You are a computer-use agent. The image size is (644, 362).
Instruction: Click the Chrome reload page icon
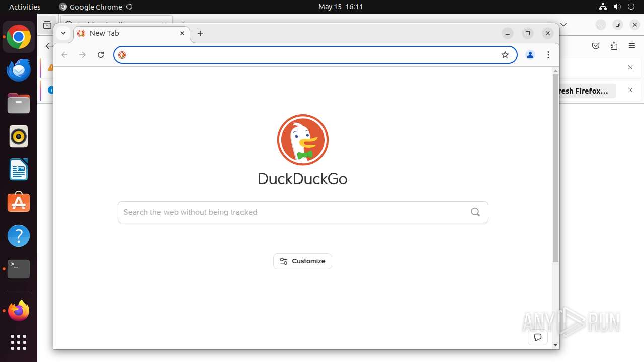(x=101, y=55)
